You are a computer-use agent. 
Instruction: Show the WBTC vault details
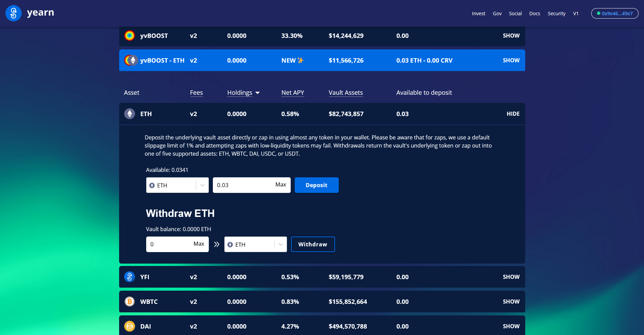511,301
